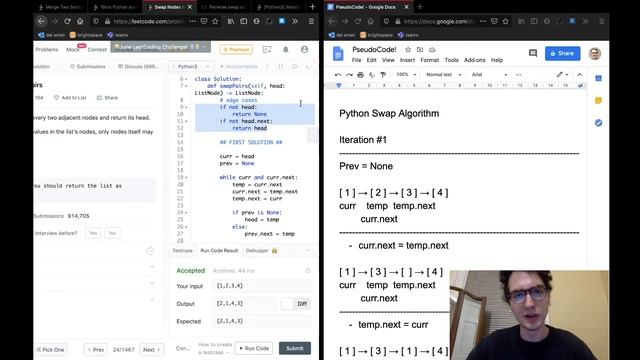Image resolution: width=640 pixels, height=360 pixels.
Task: Open the Tasks side panel icon
Action: pos(598,122)
